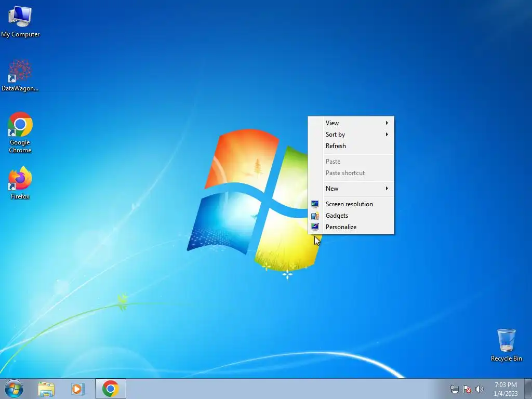Expand the Sort by submenu arrow

pyautogui.click(x=387, y=135)
